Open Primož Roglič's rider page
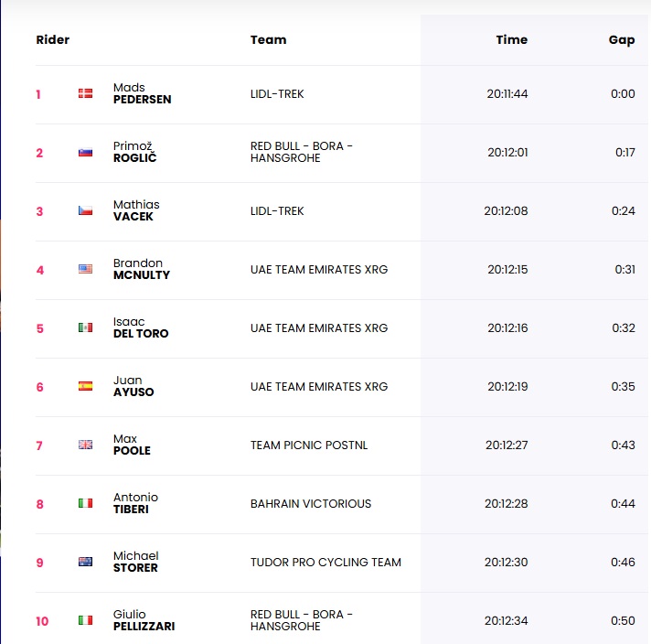The image size is (651, 644). 134,152
